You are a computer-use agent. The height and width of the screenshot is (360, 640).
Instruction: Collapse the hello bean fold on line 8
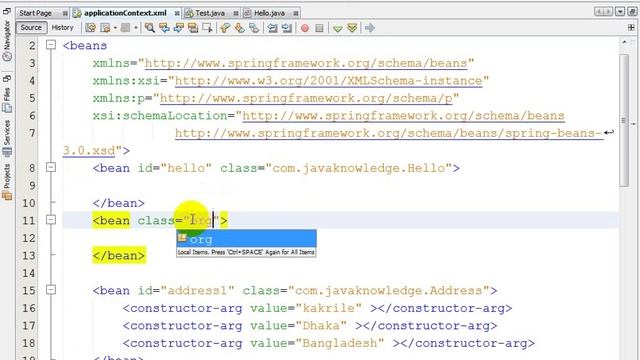51,167
